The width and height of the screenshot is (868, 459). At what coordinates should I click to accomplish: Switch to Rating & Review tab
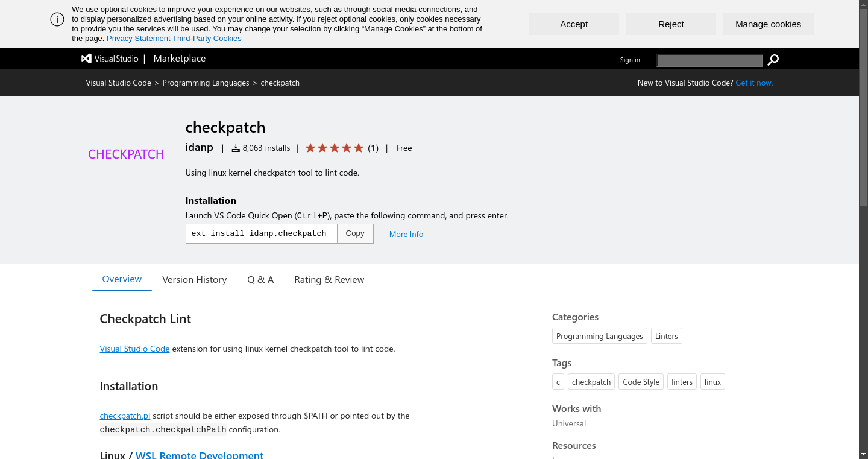[x=329, y=280]
